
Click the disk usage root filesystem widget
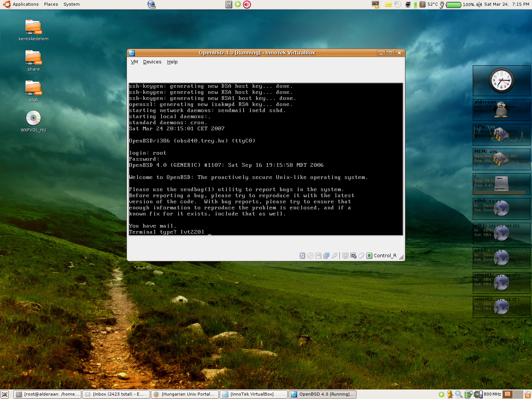click(502, 184)
